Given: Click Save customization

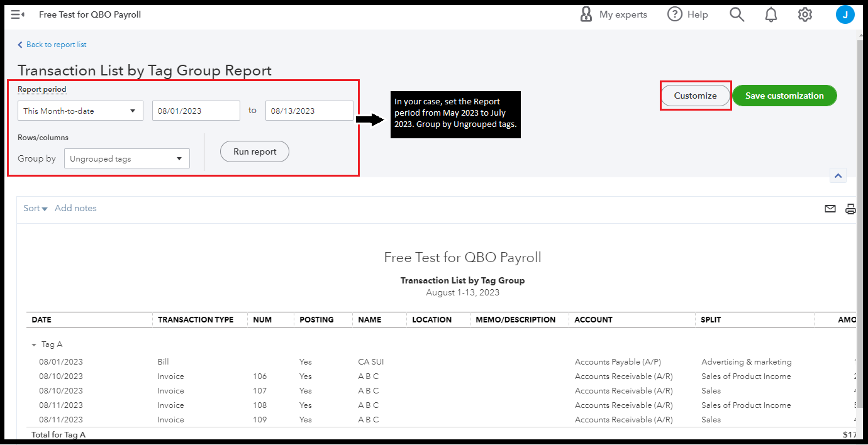Looking at the screenshot, I should [x=784, y=96].
